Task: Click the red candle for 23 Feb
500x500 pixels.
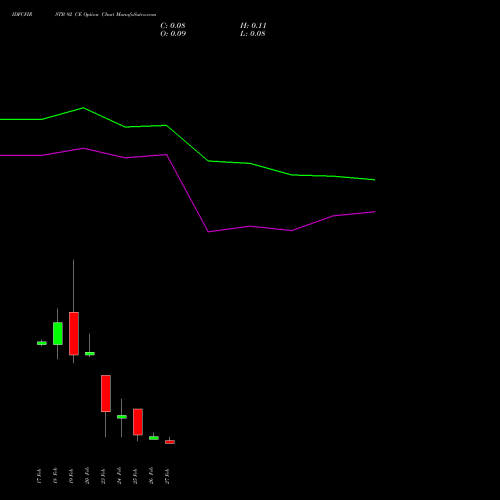Action: coord(106,393)
